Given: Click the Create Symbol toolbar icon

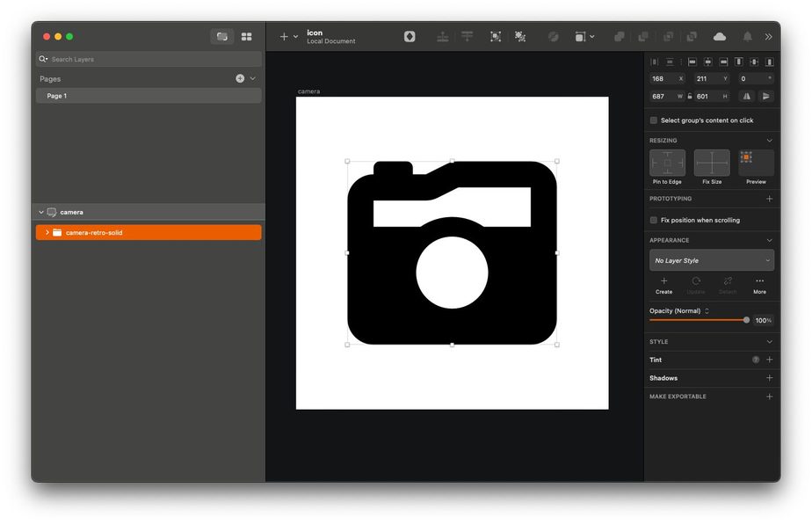Looking at the screenshot, I should pyautogui.click(x=410, y=36).
